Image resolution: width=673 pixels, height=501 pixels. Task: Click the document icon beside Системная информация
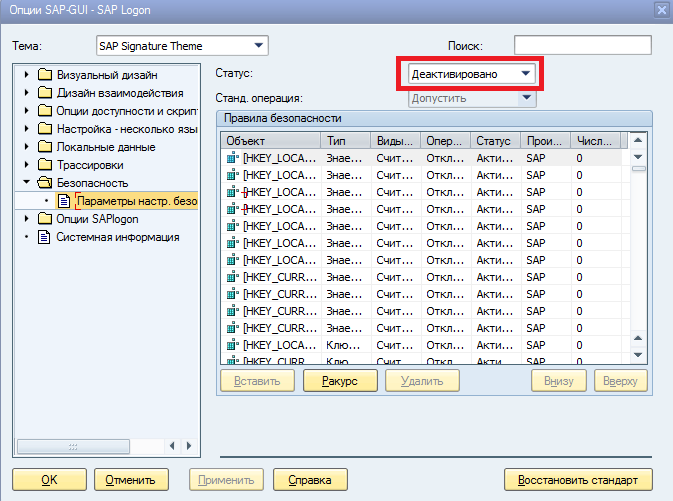(44, 237)
